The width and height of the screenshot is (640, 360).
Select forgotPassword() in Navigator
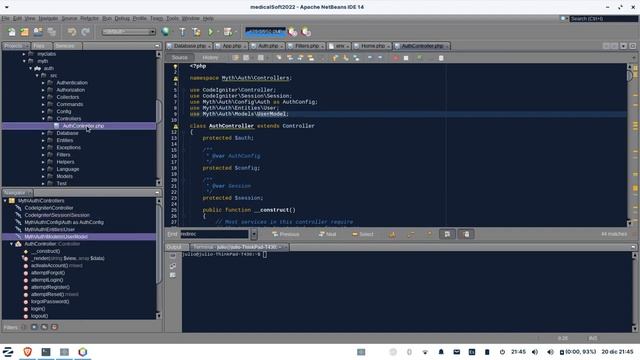click(50, 302)
